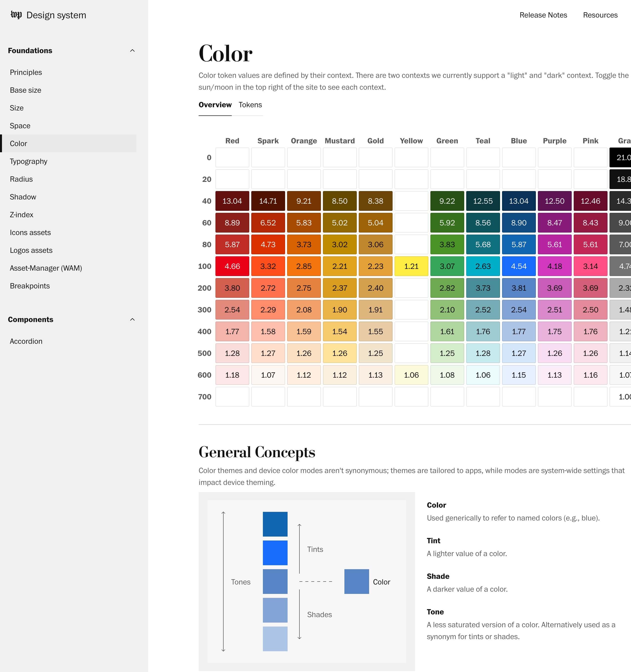This screenshot has width=631, height=672.
Task: Open the Resources link
Action: pos(600,15)
